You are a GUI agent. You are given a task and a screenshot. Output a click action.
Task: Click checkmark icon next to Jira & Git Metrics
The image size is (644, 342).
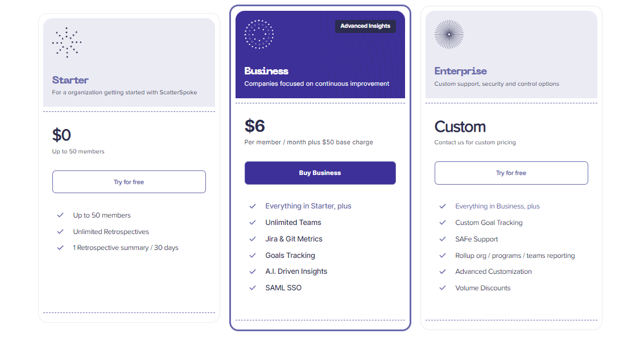252,239
